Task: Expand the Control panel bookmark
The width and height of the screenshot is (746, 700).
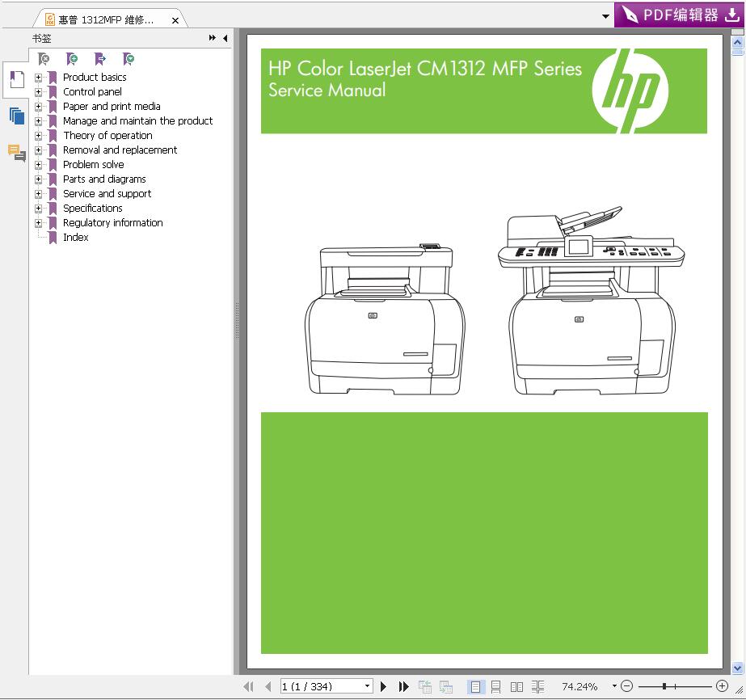Action: coord(38,92)
